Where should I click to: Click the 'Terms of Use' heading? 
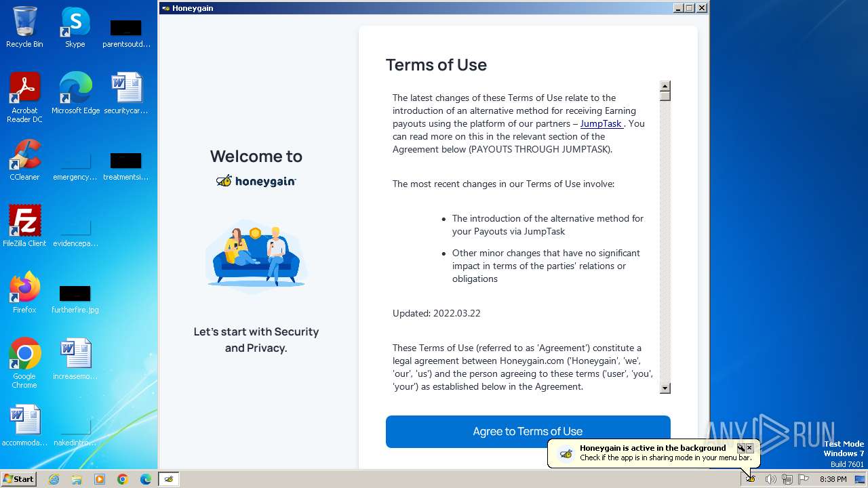click(436, 65)
